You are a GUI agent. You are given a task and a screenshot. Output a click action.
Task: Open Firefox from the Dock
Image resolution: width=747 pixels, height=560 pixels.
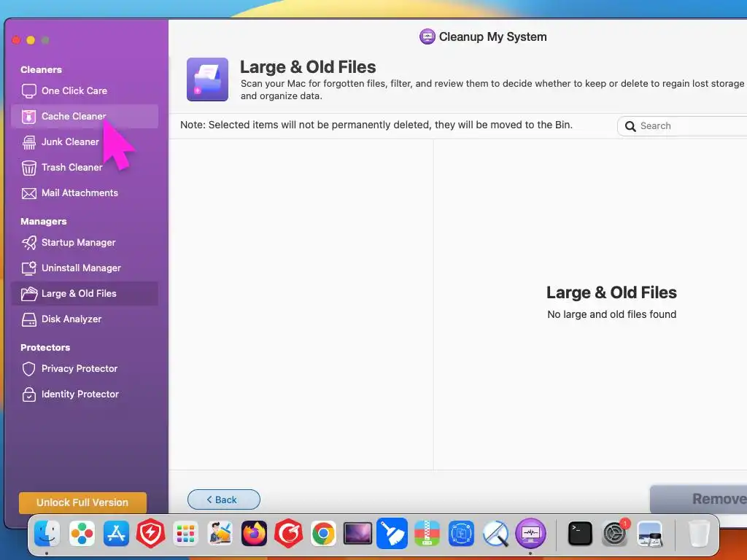pos(254,534)
